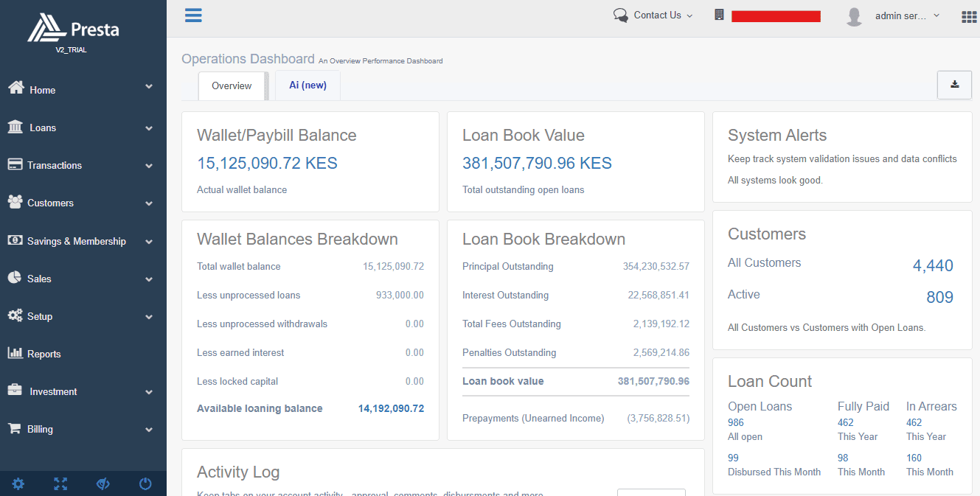Screen dimensions: 980x496
Task: Click the All Customers count 4,440
Action: 933,266
